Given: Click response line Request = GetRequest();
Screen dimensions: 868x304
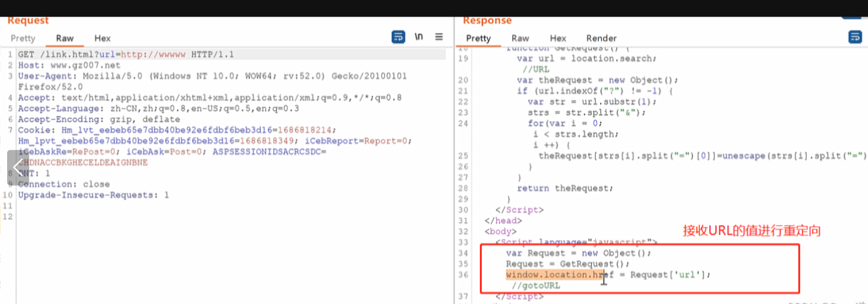Looking at the screenshot, I should tap(567, 264).
